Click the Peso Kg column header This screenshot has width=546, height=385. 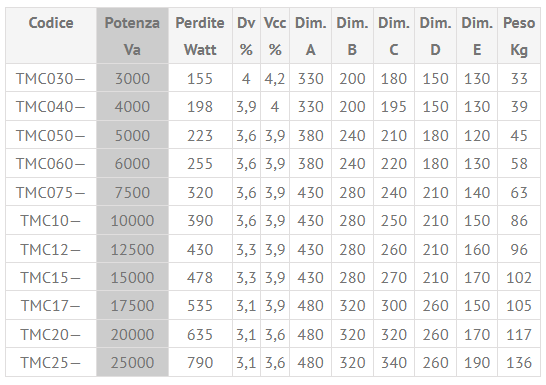pyautogui.click(x=519, y=36)
